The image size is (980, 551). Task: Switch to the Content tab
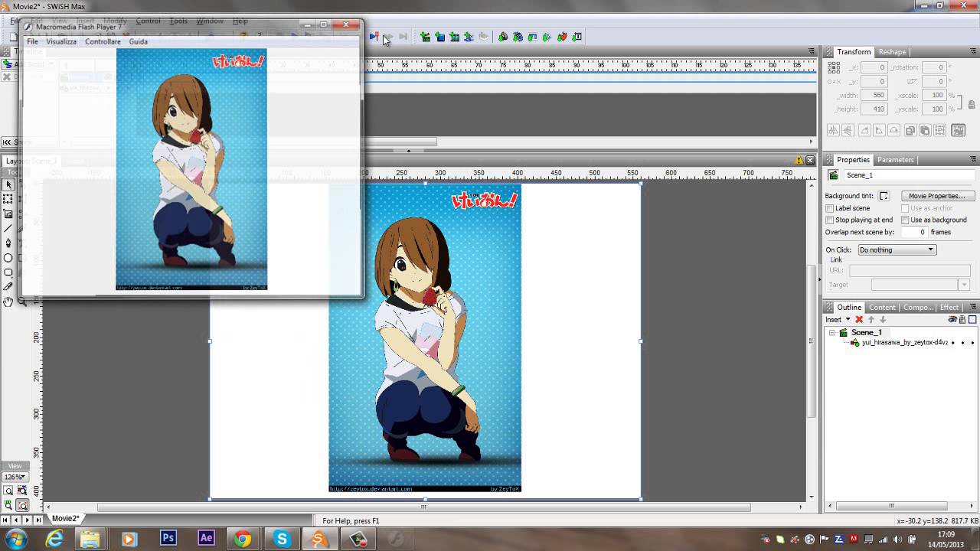(882, 308)
